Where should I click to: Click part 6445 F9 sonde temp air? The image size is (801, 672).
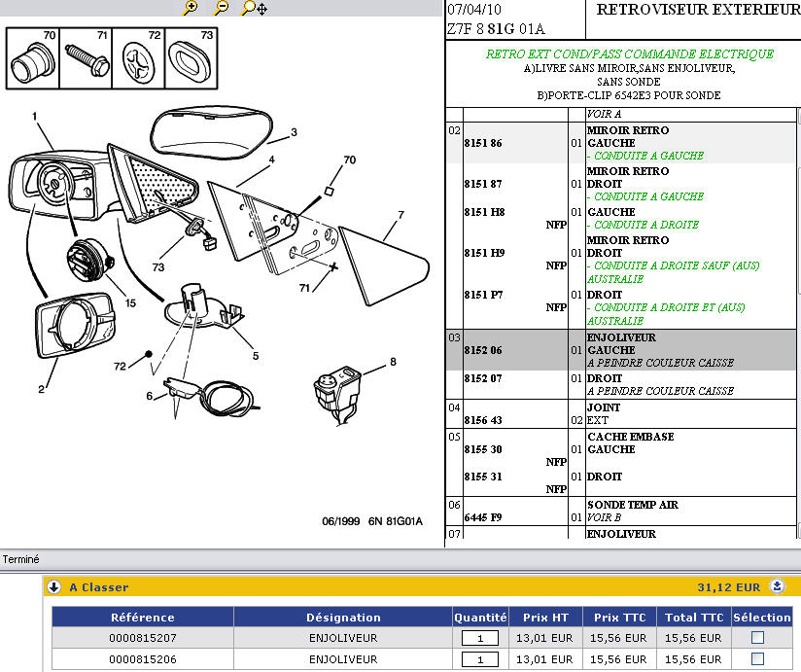[483, 517]
